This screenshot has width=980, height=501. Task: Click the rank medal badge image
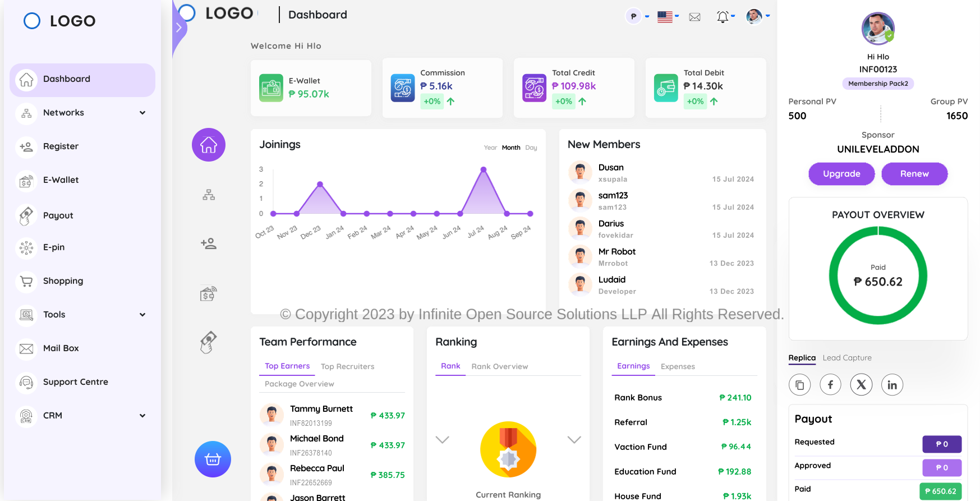click(x=508, y=449)
